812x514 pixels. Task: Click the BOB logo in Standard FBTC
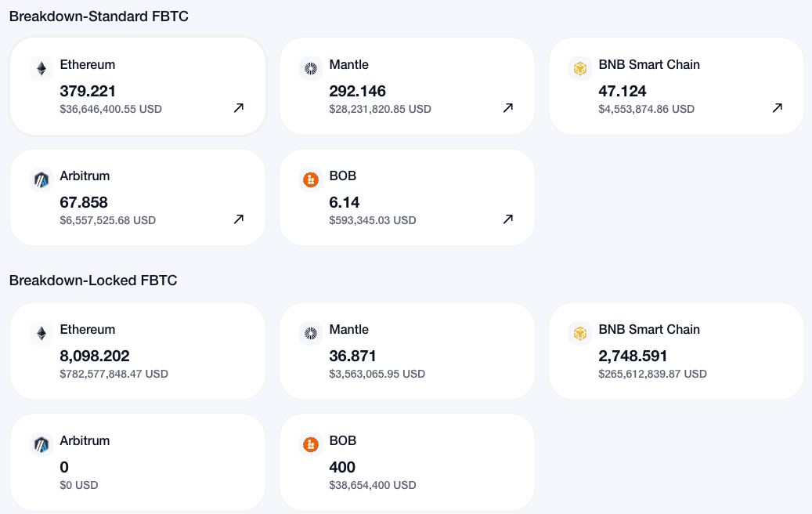click(311, 179)
